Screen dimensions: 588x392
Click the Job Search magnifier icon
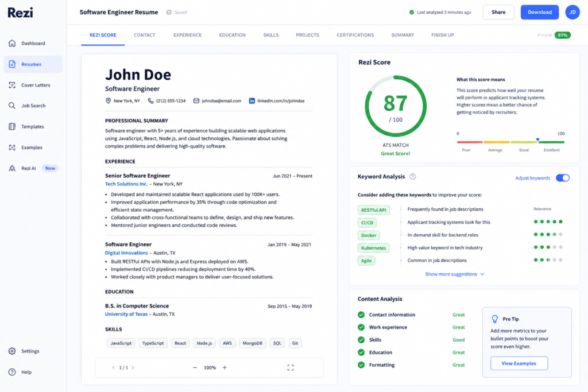click(x=12, y=106)
